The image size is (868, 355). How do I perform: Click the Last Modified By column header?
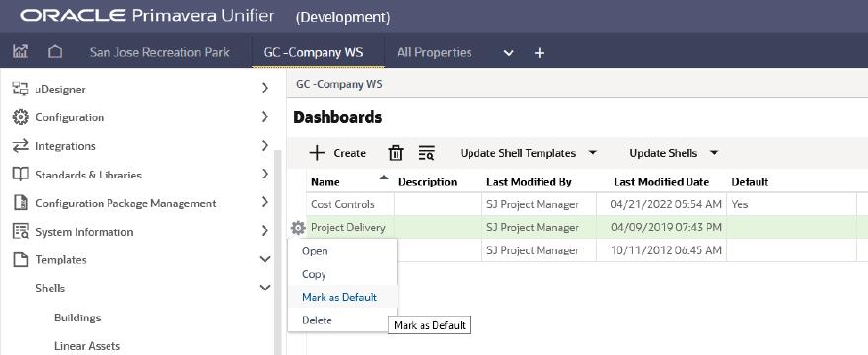pyautogui.click(x=529, y=181)
